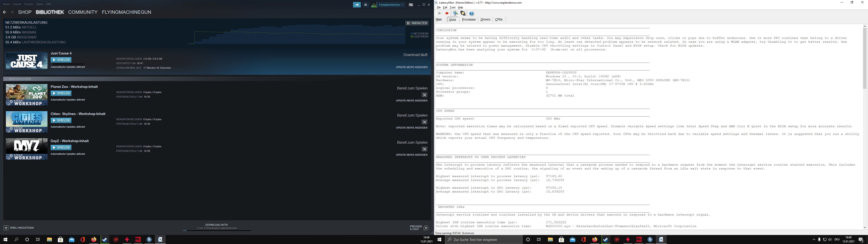Click 'Time running: 0:07:42' status text
868x244 pixels.
coord(455,233)
